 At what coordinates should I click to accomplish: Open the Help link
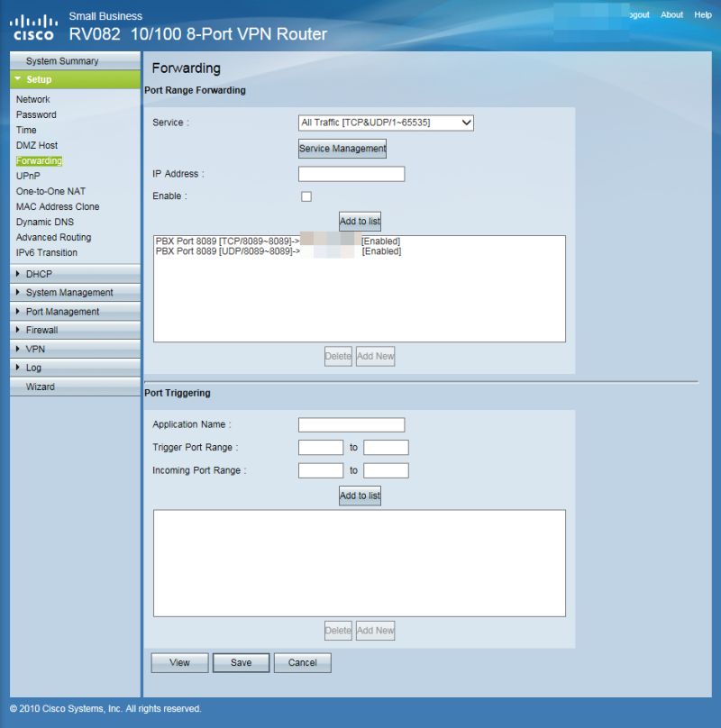coord(703,14)
